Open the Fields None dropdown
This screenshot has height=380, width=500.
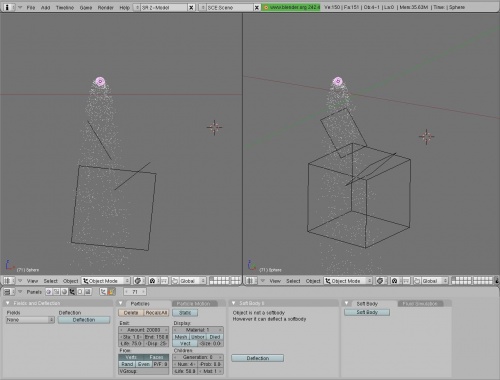30,320
